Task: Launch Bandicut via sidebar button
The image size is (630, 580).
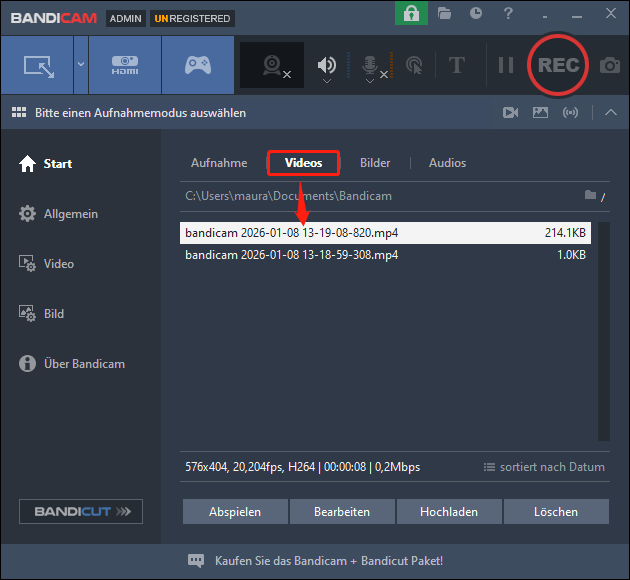Action: (x=81, y=511)
